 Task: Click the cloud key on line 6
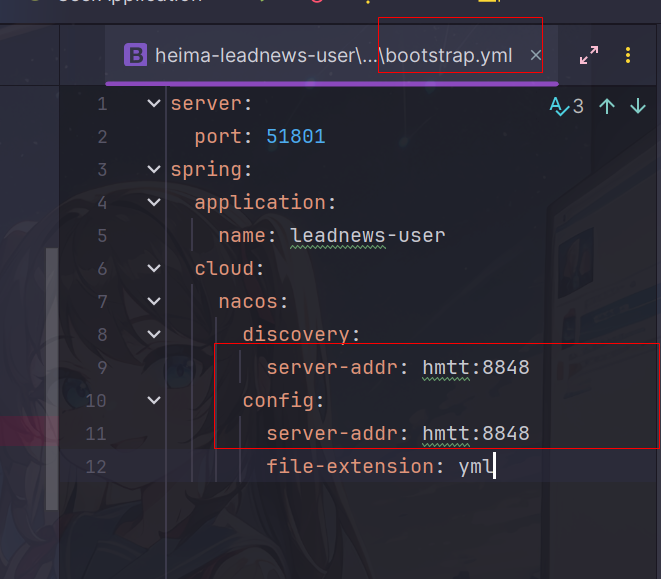pos(224,268)
